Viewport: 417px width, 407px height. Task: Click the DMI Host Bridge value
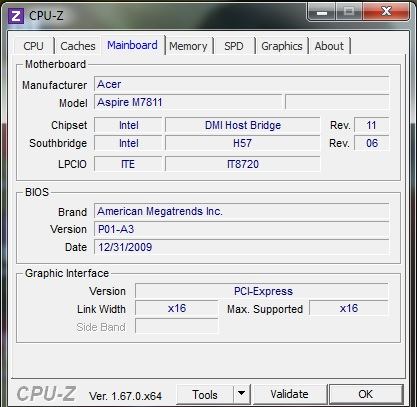pos(243,125)
